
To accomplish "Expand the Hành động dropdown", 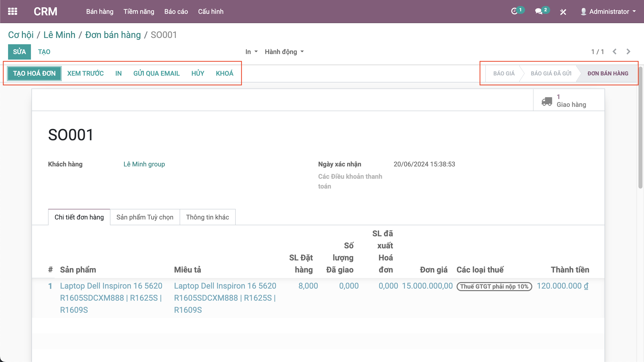I will [x=284, y=52].
